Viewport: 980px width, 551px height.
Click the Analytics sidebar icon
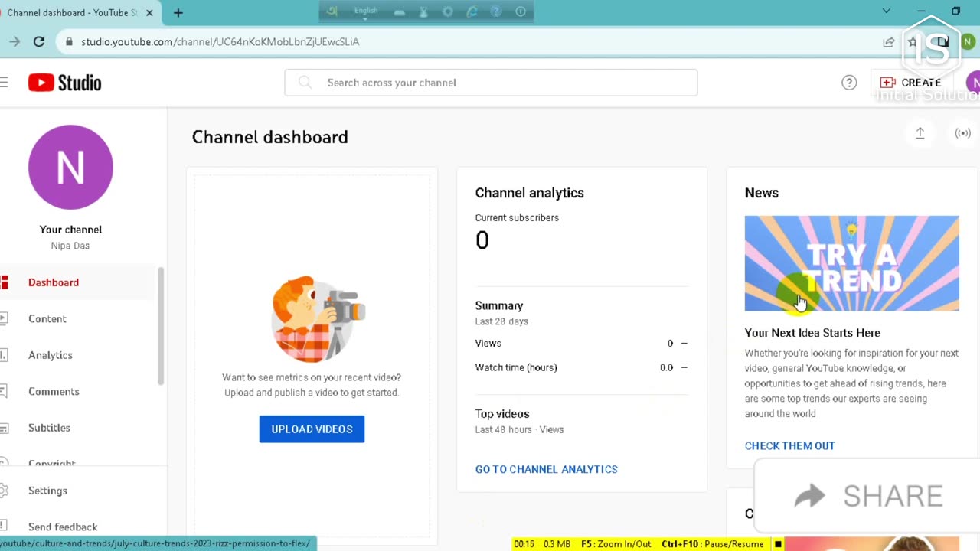4,355
